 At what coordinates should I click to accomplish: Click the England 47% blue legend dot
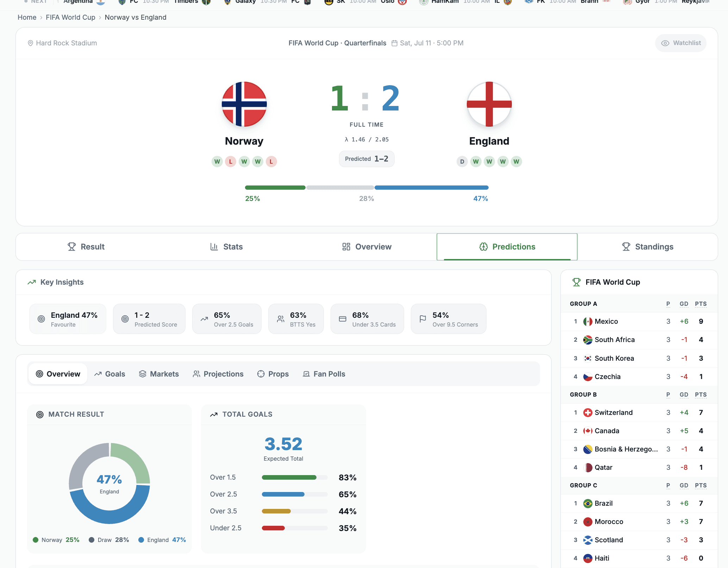point(141,540)
